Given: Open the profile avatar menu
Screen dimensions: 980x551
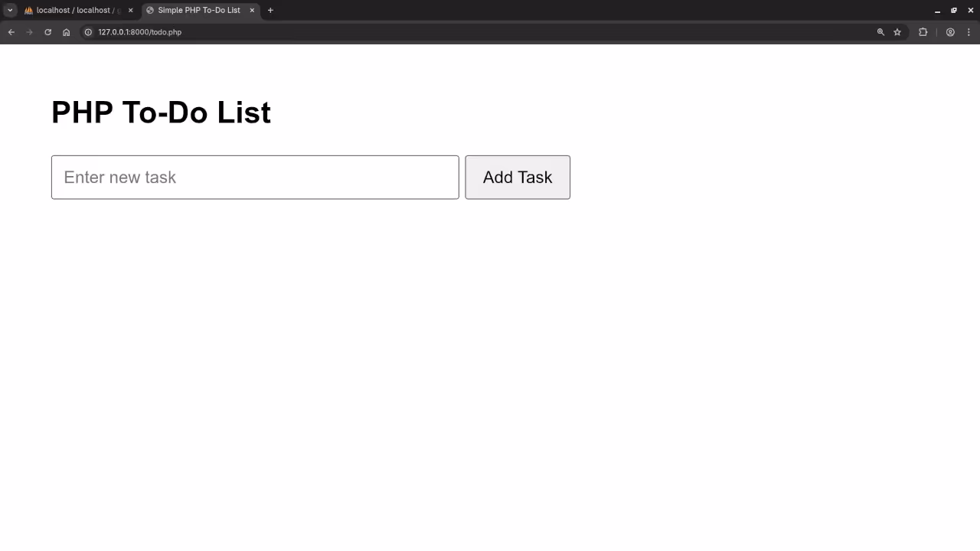Looking at the screenshot, I should (950, 32).
